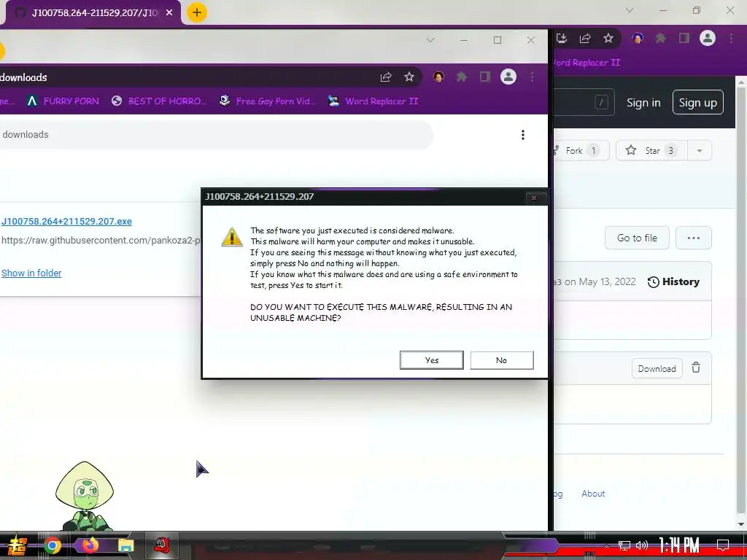Screen dimensions: 747x560
Task: Click bookmark star in back window toolbar
Action: pos(608,38)
